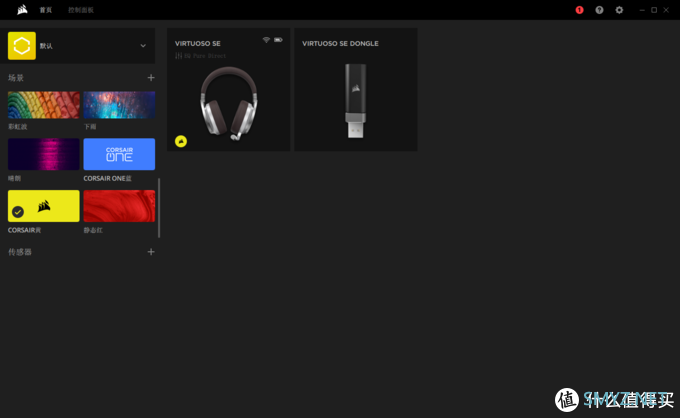Add a new scene with plus button

point(151,78)
